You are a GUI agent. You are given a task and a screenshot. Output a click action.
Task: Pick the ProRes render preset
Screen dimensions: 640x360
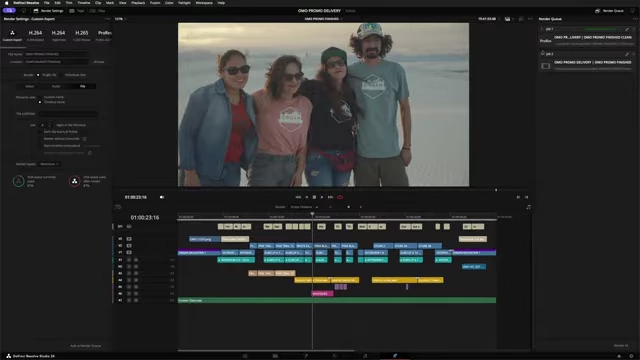104,35
